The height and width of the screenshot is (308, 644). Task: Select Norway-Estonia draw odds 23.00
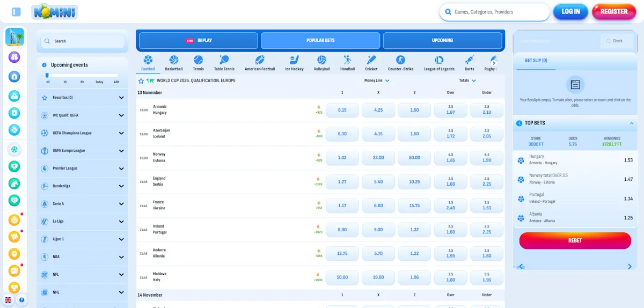[x=378, y=158]
